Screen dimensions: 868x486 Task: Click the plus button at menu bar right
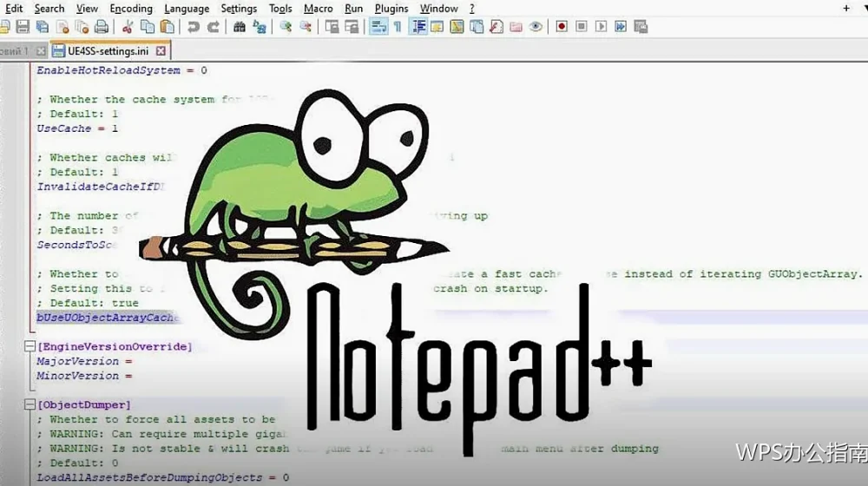pyautogui.click(x=846, y=9)
